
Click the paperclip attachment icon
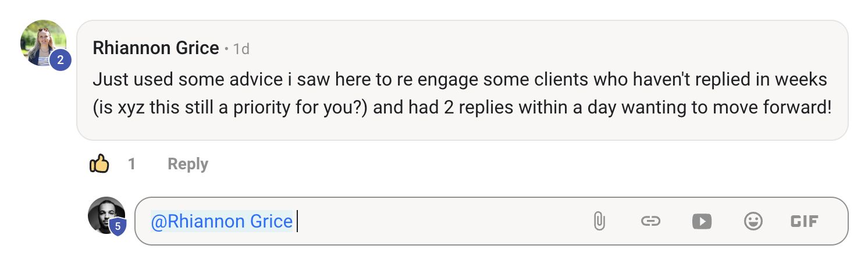(599, 221)
